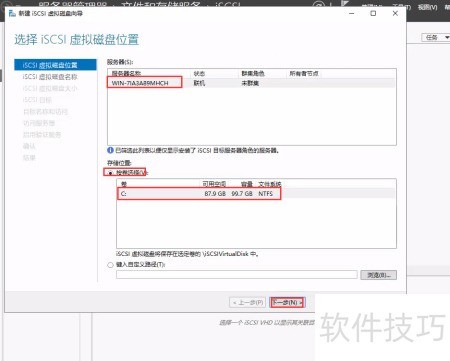
Task: Click the NTFS file system cell
Action: click(x=266, y=193)
